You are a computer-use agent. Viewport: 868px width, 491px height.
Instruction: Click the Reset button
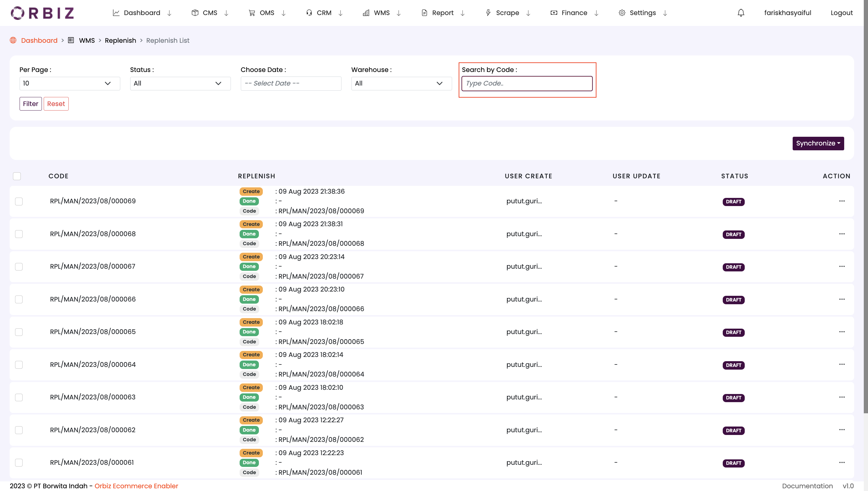56,104
